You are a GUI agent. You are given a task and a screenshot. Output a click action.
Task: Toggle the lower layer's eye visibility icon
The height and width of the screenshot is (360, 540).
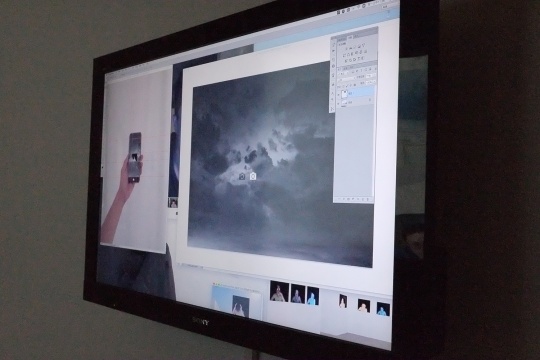click(x=339, y=103)
